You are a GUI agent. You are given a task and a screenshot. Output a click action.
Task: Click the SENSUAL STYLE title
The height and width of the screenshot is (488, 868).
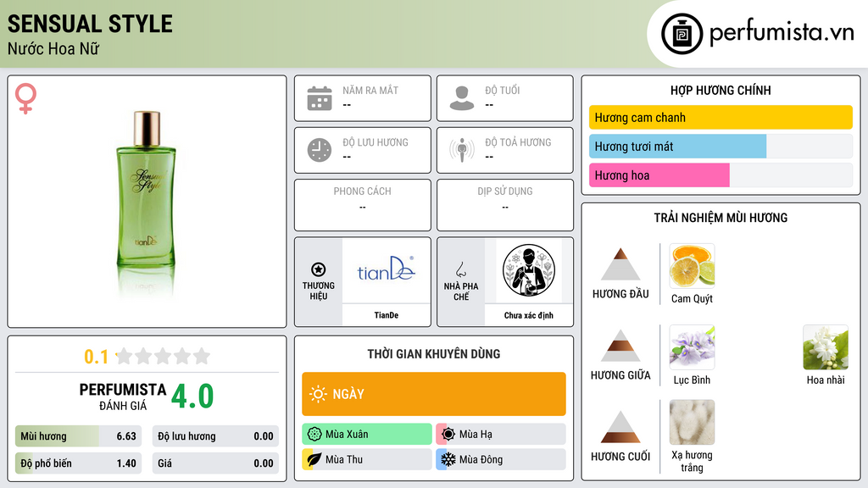tap(90, 24)
